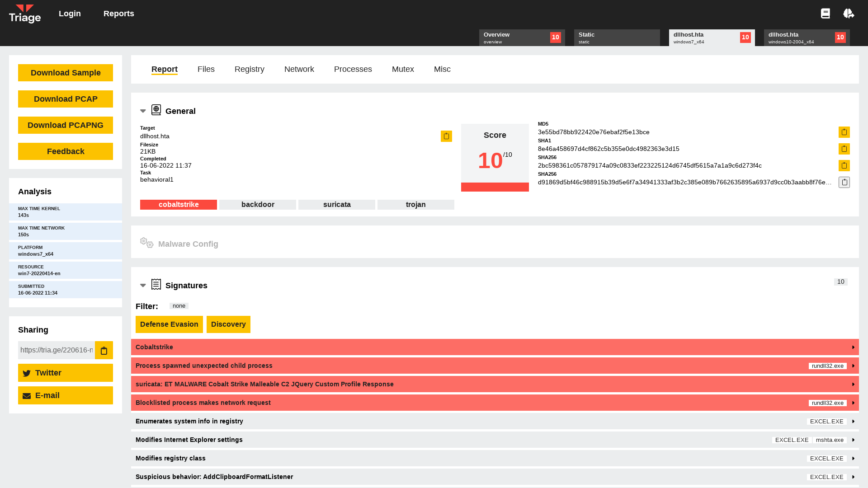
Task: Open the Misc tab
Action: [442, 69]
